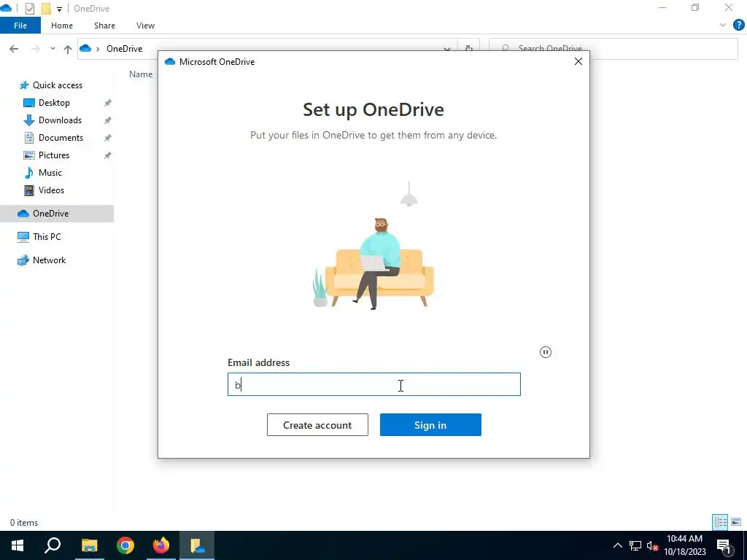Open the network status tray icon
This screenshot has width=747, height=560.
point(635,545)
